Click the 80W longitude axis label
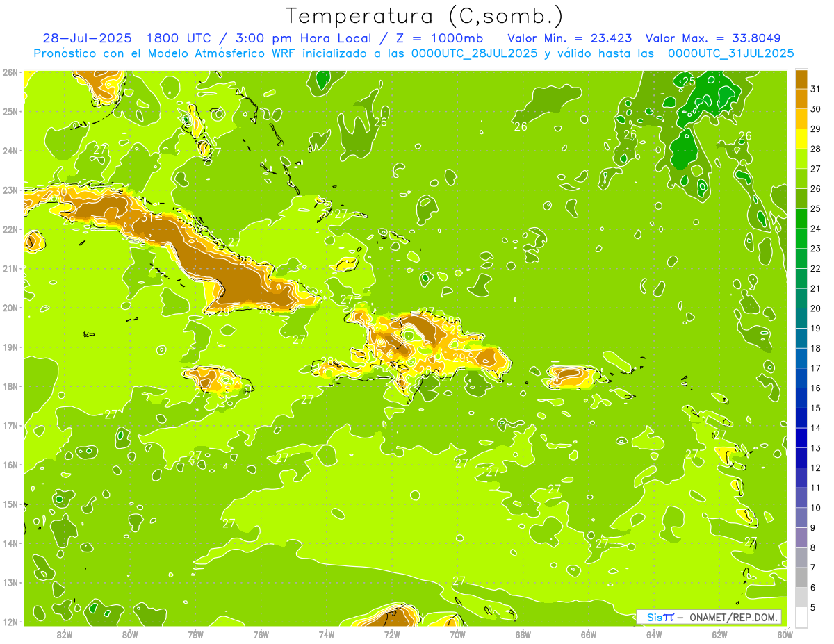834x644 pixels. coord(130,634)
